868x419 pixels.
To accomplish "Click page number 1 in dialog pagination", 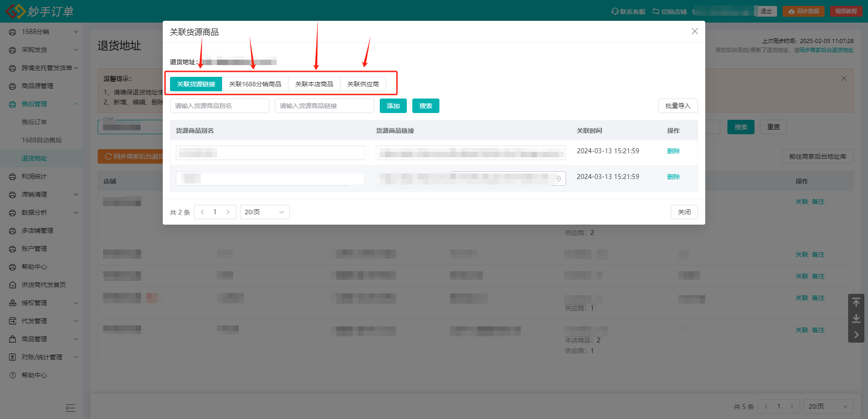I will point(215,212).
